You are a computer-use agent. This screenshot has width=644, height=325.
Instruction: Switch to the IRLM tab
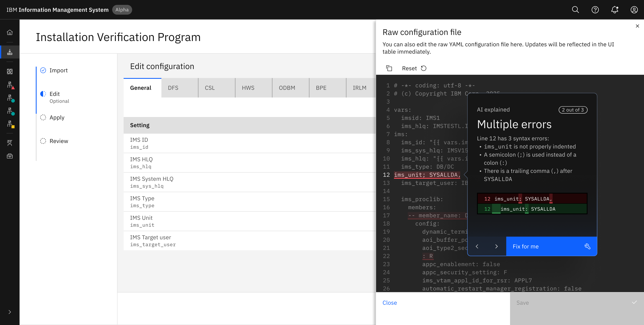click(361, 88)
